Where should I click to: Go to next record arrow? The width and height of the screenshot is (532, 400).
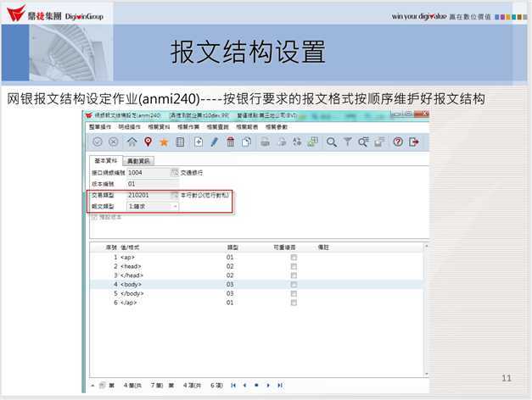(268, 385)
